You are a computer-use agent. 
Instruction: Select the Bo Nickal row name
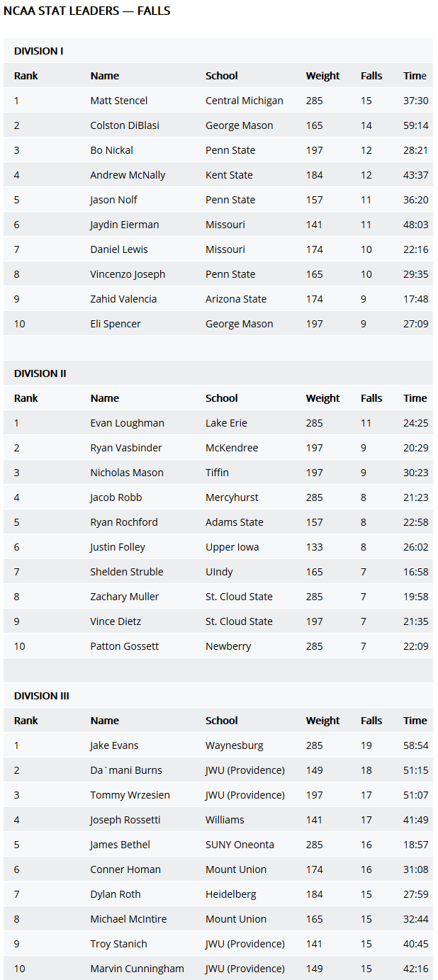pyautogui.click(x=111, y=150)
